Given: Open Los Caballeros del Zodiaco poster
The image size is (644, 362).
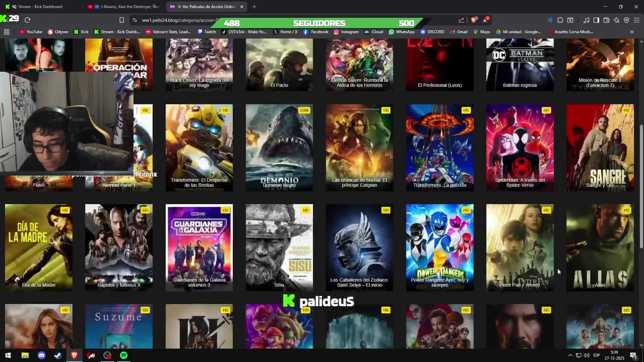Looking at the screenshot, I should click(359, 247).
